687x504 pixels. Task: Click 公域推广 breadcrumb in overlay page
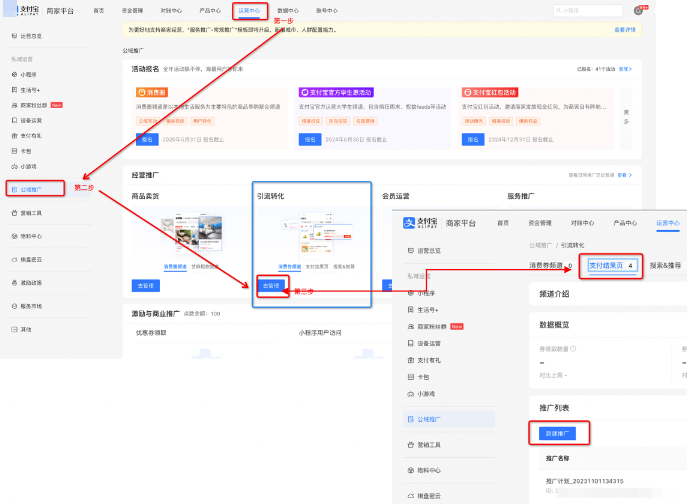(540, 245)
